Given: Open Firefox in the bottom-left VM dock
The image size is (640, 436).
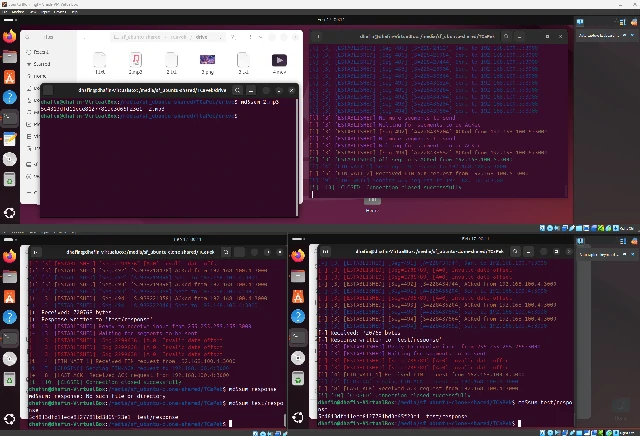Looking at the screenshot, I should pyautogui.click(x=9, y=256).
